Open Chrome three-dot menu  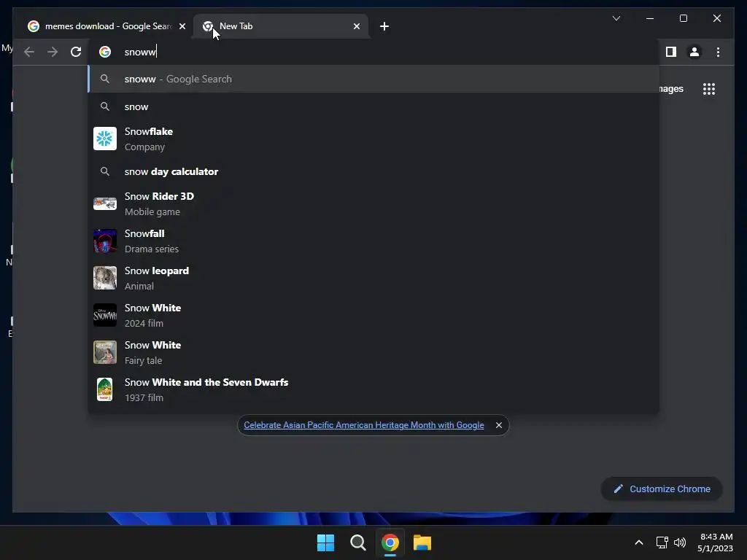click(718, 52)
